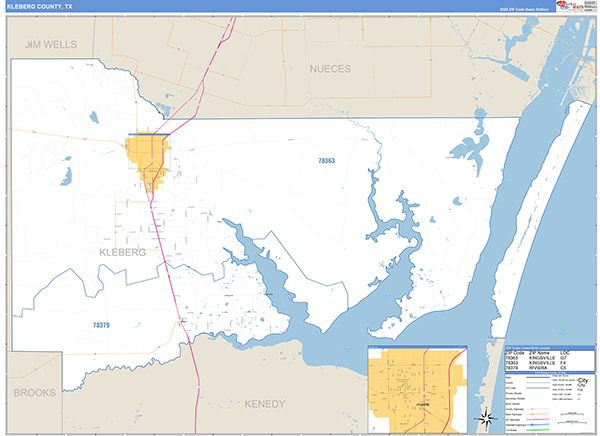600x436 pixels.
Task: Open the Kingsville city inset map
Action: pyautogui.click(x=417, y=389)
